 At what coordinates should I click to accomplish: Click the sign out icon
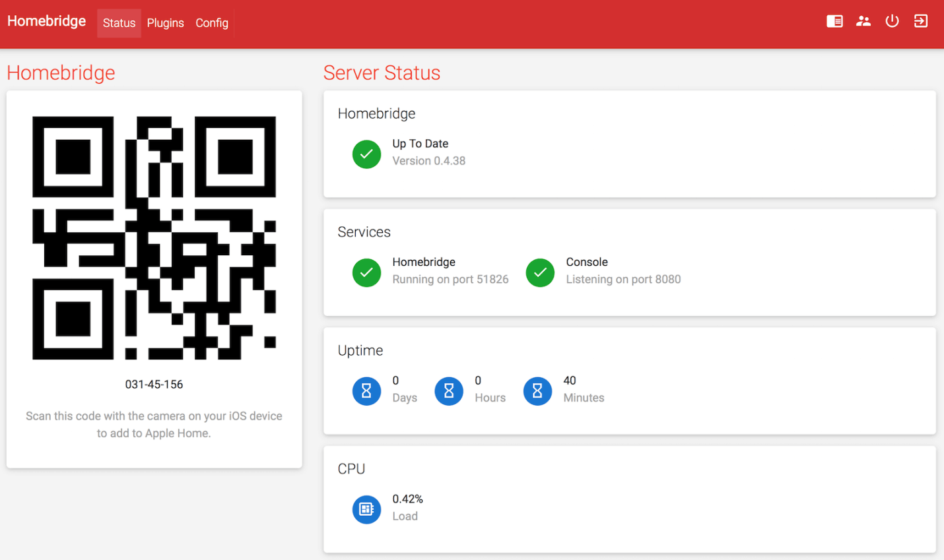[921, 21]
